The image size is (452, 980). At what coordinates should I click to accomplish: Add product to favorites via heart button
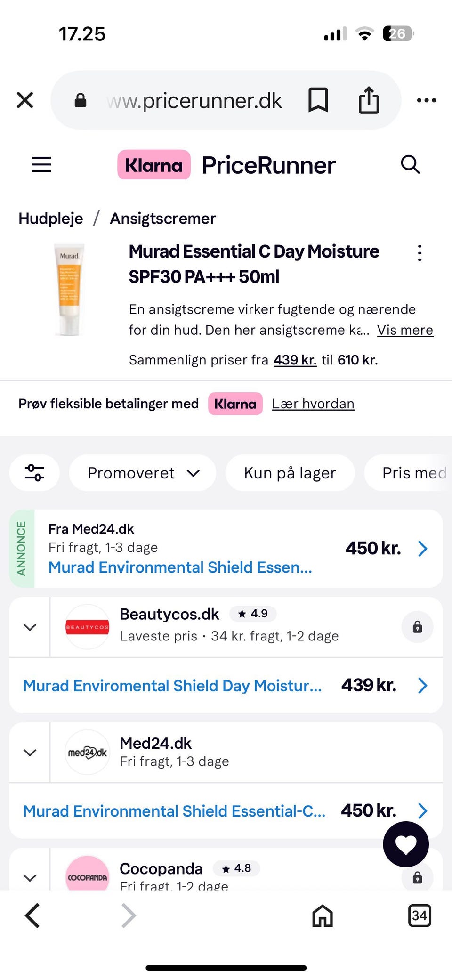(x=406, y=844)
